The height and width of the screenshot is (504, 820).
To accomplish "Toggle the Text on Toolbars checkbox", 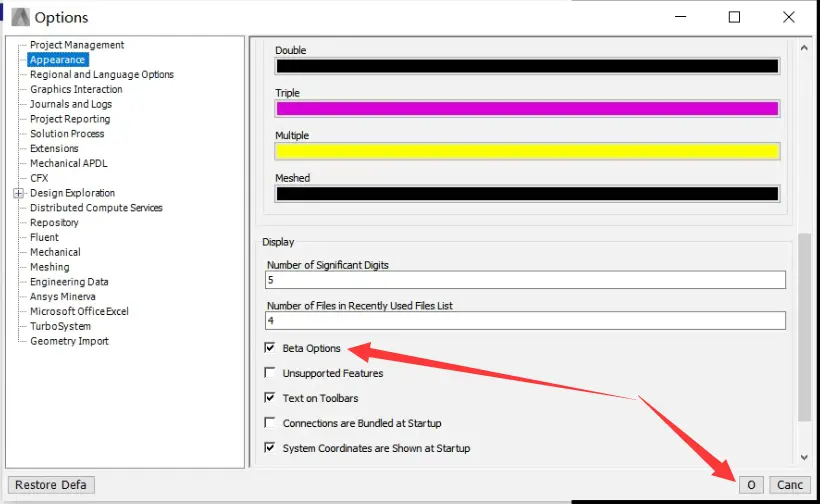I will point(270,398).
